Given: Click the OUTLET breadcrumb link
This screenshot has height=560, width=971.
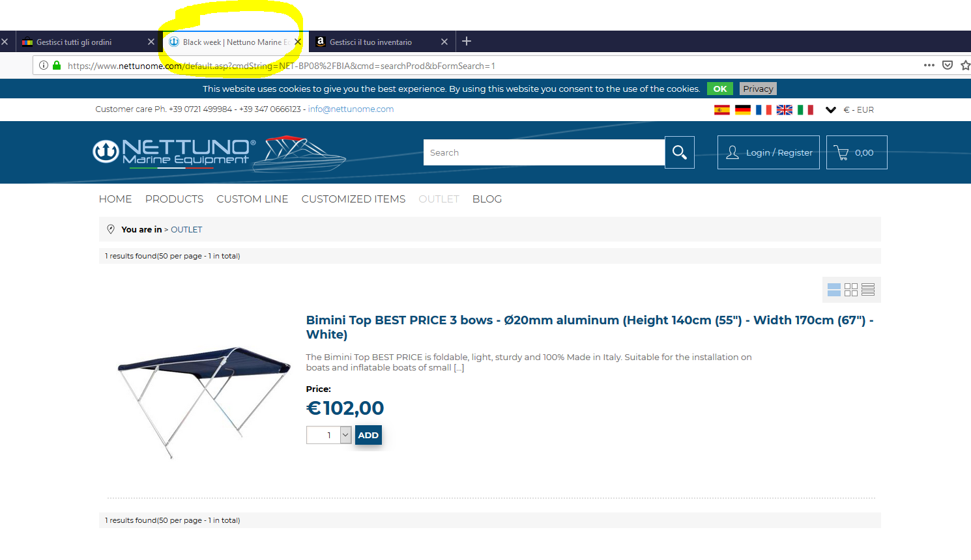Looking at the screenshot, I should pos(186,230).
